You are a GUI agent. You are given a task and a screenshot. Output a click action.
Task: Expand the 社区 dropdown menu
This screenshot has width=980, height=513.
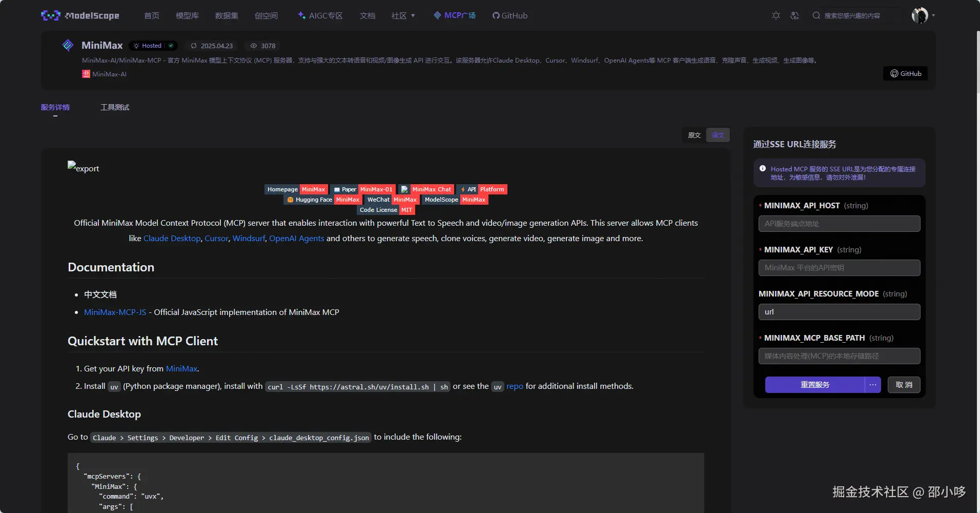pos(403,15)
